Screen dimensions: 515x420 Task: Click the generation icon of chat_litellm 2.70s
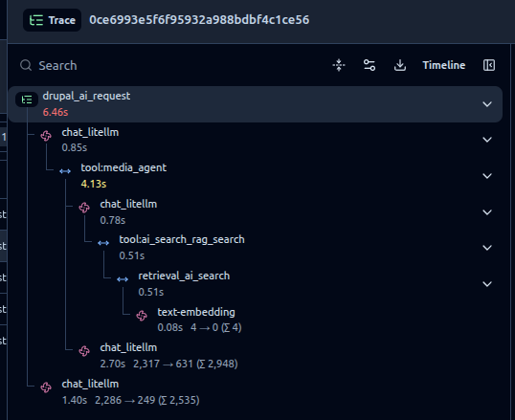click(x=84, y=351)
